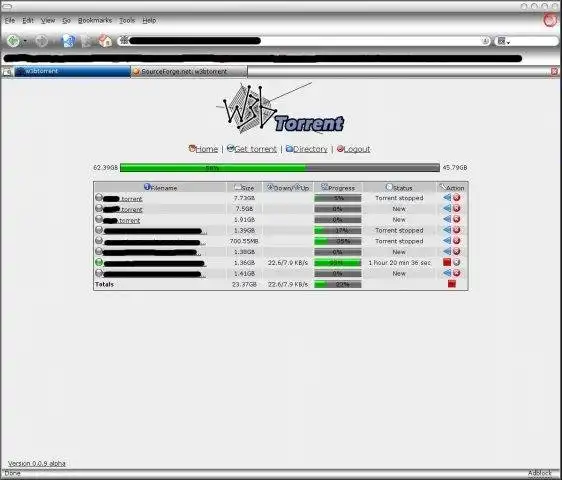
Task: Open the Version 0.0.9 alpha link
Action: [x=37, y=463]
